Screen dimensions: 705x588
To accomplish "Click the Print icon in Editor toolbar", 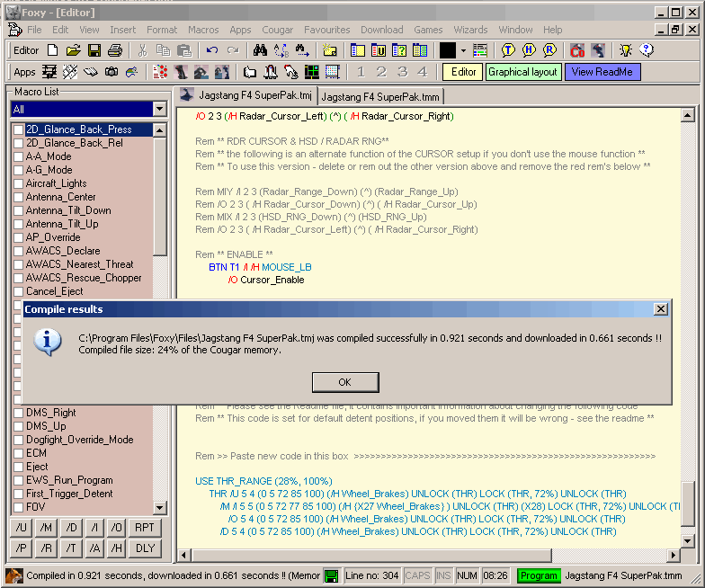I will point(115,51).
